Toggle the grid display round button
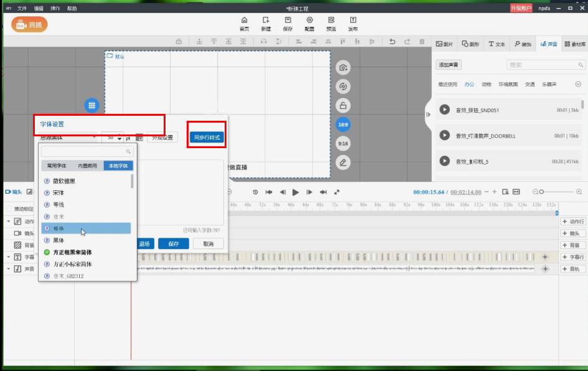588x371 pixels. point(92,106)
